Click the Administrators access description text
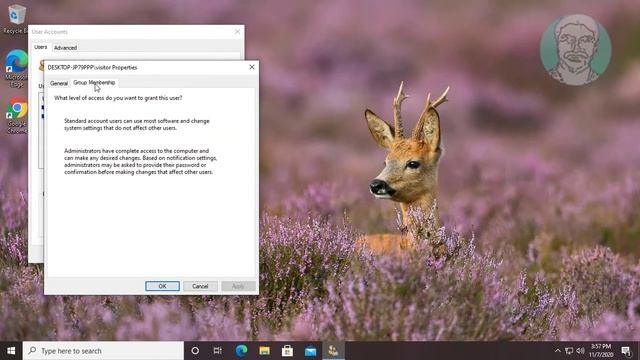This screenshot has height=360, width=640. [140, 161]
